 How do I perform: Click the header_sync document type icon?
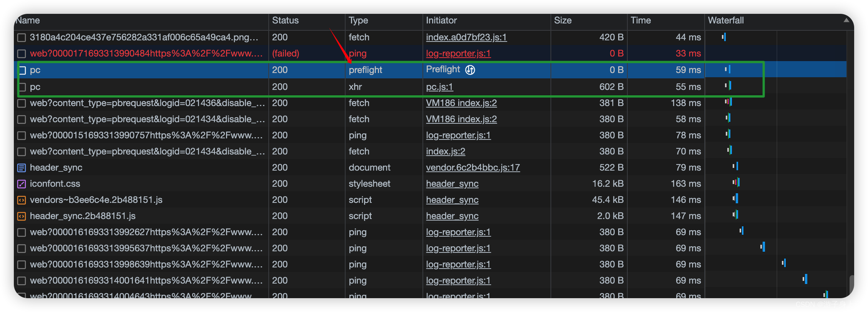point(22,168)
